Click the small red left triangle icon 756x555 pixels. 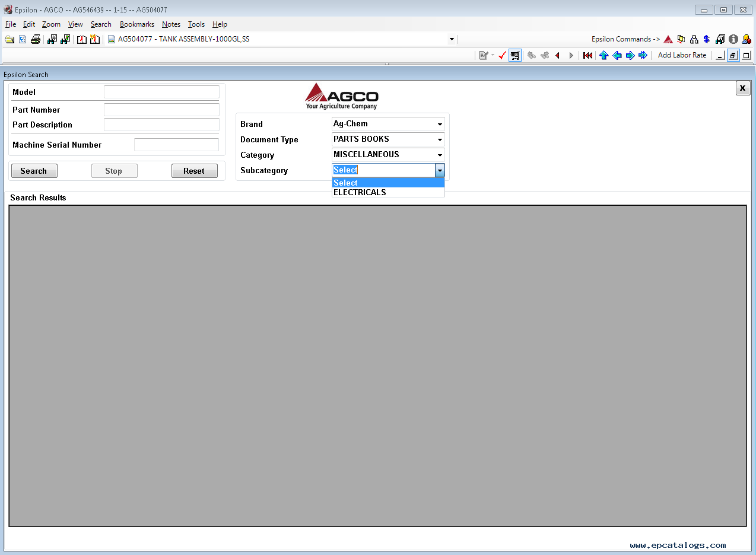557,55
